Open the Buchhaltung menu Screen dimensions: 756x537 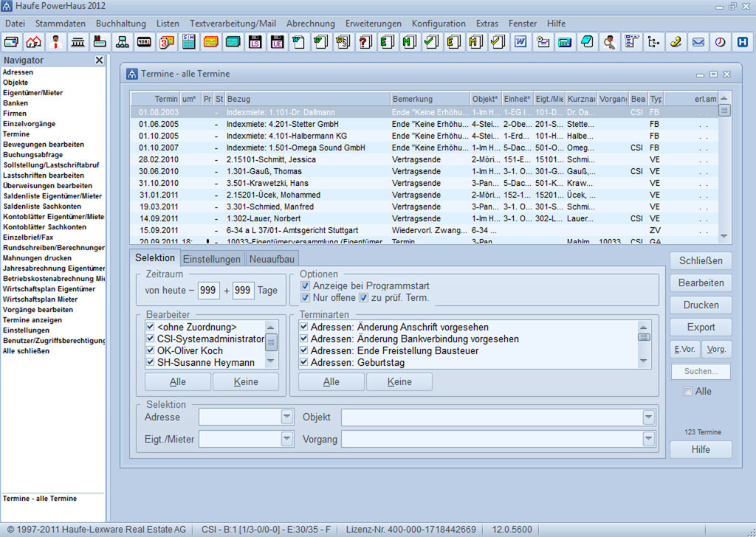point(120,23)
